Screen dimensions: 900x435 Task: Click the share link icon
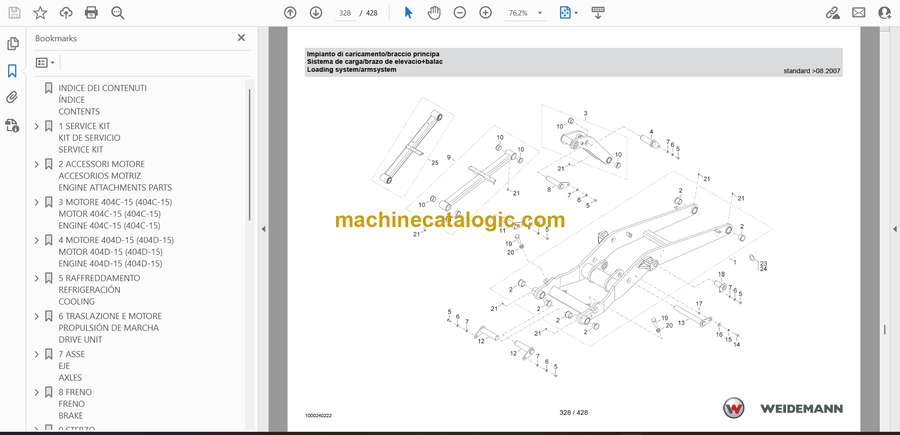pyautogui.click(x=832, y=13)
